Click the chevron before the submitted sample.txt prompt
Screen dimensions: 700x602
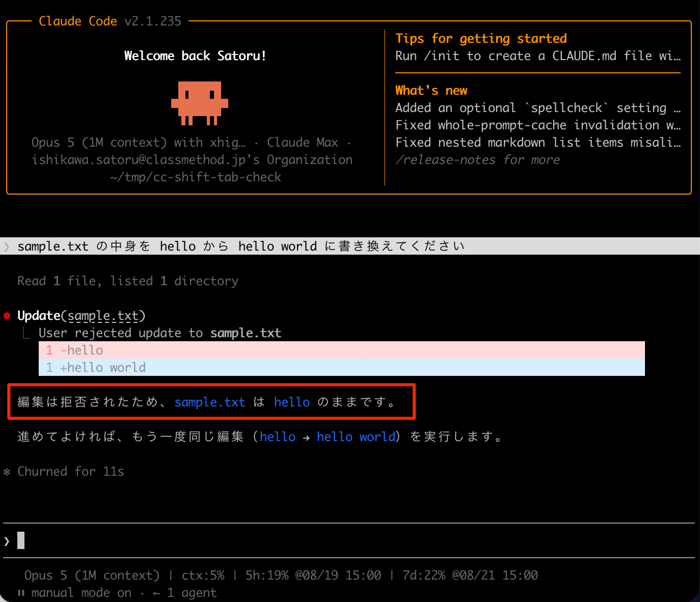pos(7,247)
